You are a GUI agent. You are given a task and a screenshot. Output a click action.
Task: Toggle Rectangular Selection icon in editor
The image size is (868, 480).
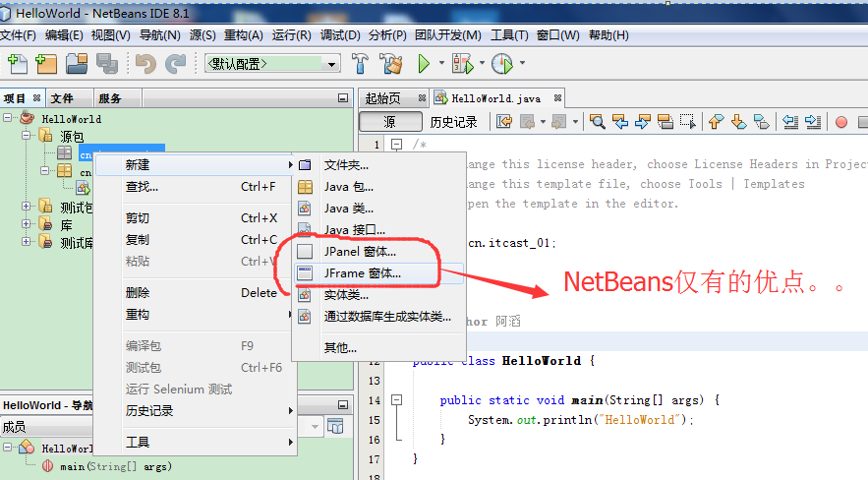pyautogui.click(x=687, y=122)
